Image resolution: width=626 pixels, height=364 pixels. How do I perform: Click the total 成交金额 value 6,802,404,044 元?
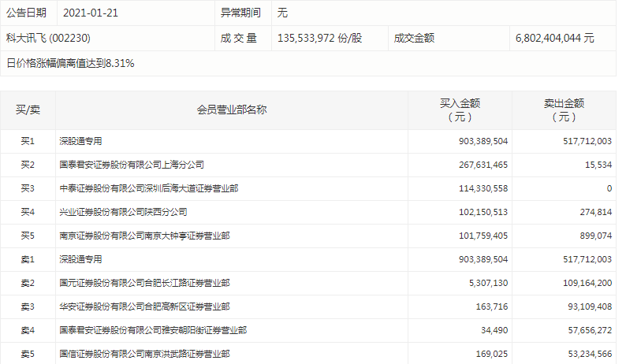point(554,38)
